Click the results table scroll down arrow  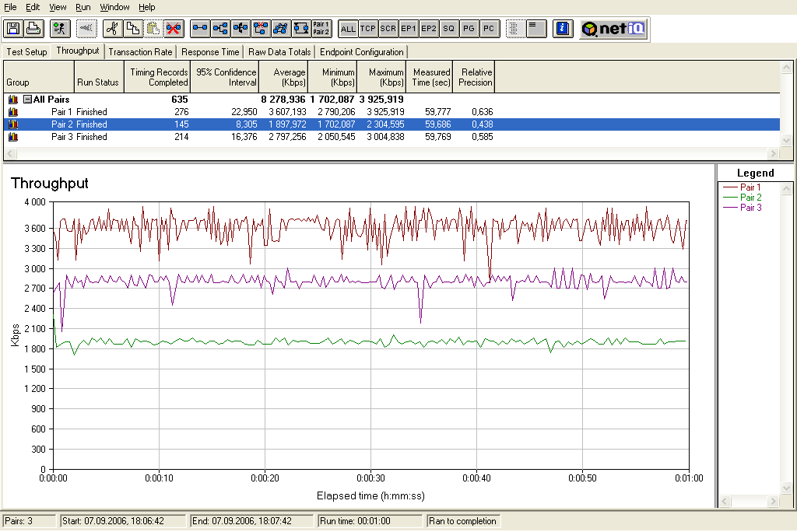[786, 140]
